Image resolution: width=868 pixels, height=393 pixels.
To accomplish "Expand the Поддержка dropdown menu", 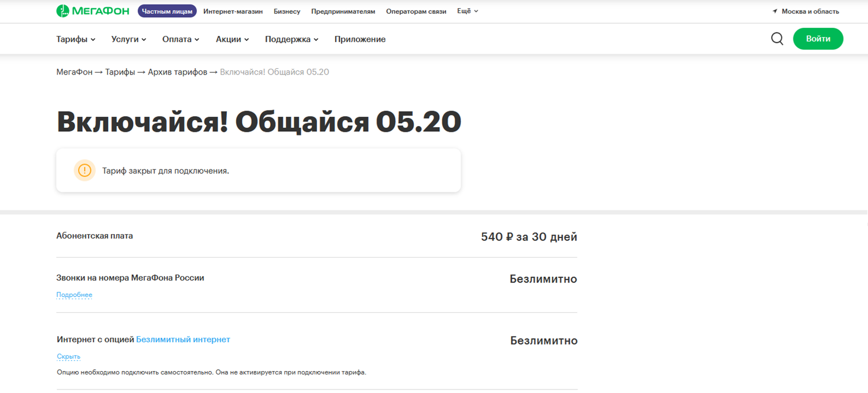I will [x=292, y=39].
